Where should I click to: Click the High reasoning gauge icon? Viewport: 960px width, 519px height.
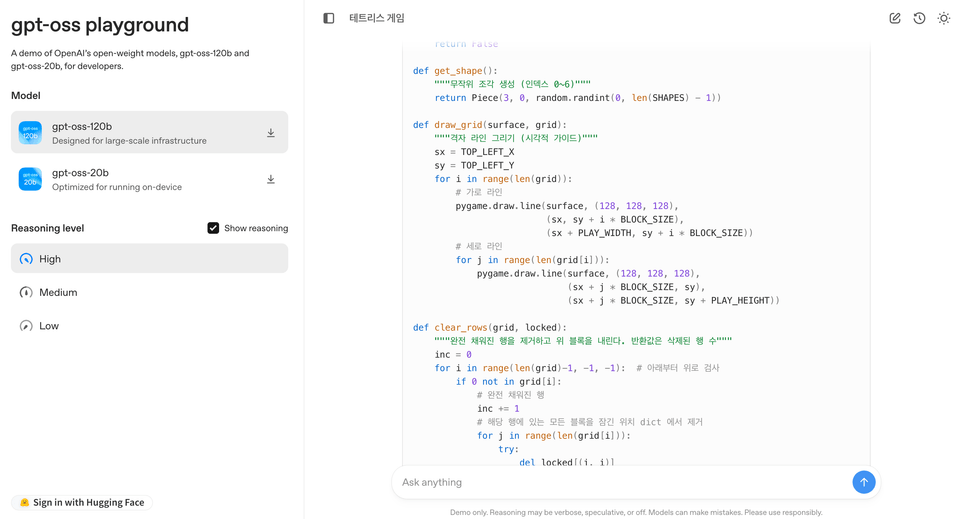coord(26,259)
